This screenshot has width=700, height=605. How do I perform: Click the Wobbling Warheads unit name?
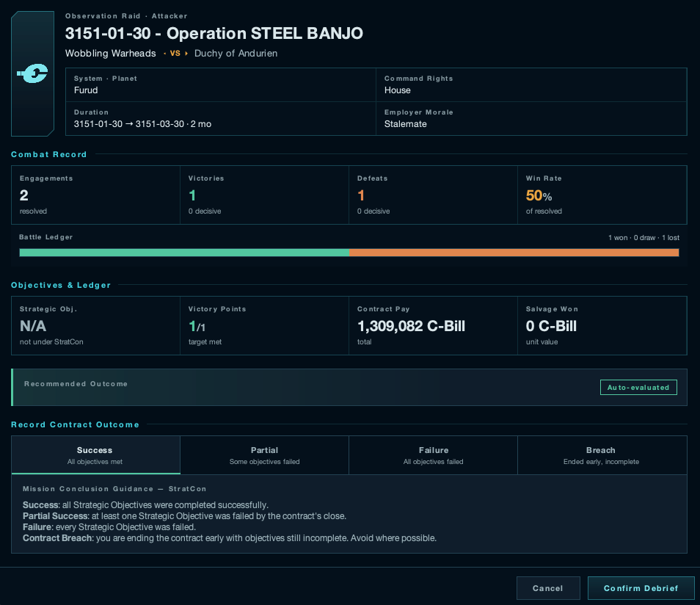pyautogui.click(x=111, y=53)
